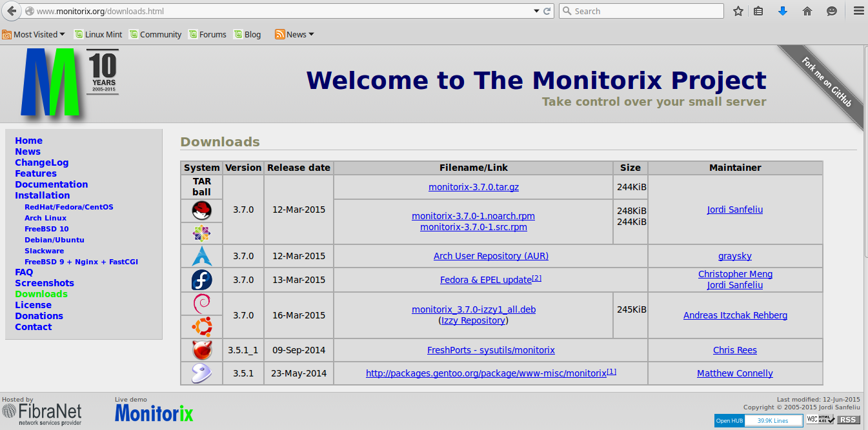Open Installation in the sidebar
Viewport: 868px width, 430px height.
[x=42, y=195]
